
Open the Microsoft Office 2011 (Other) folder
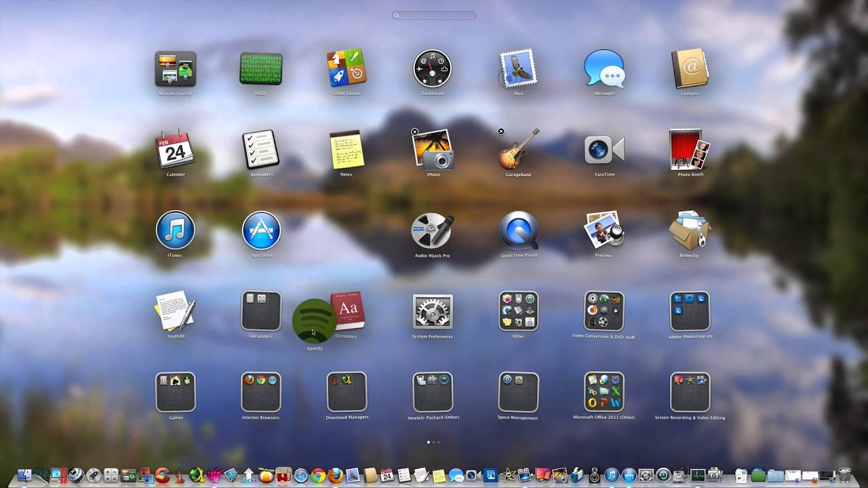(604, 392)
